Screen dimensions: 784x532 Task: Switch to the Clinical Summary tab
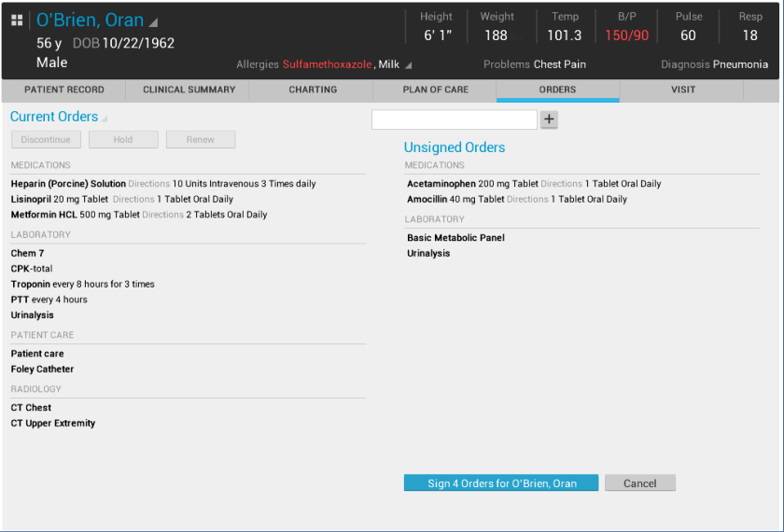(189, 91)
